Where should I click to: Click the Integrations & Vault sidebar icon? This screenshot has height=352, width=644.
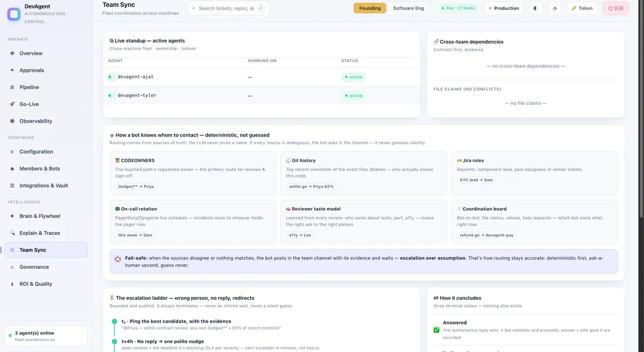(x=12, y=186)
